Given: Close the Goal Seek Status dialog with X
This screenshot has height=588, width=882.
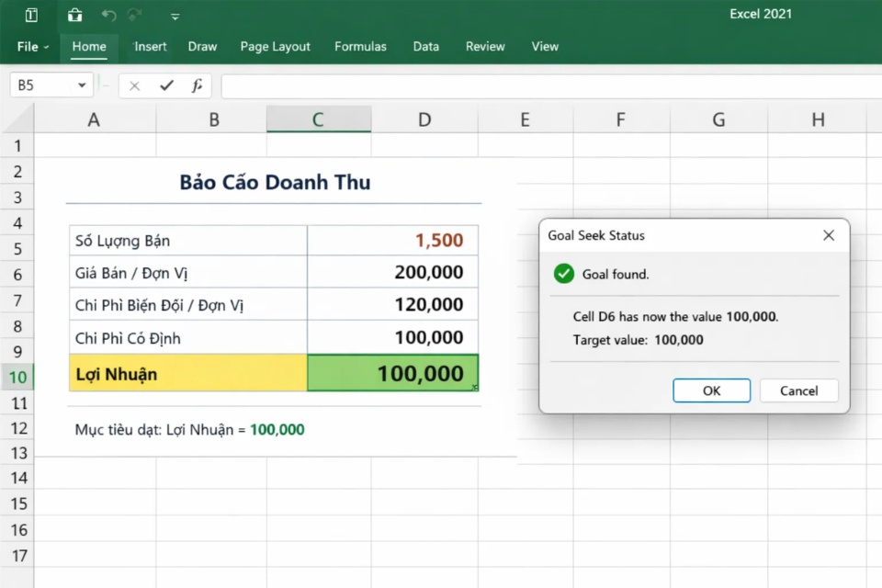Looking at the screenshot, I should [x=829, y=235].
